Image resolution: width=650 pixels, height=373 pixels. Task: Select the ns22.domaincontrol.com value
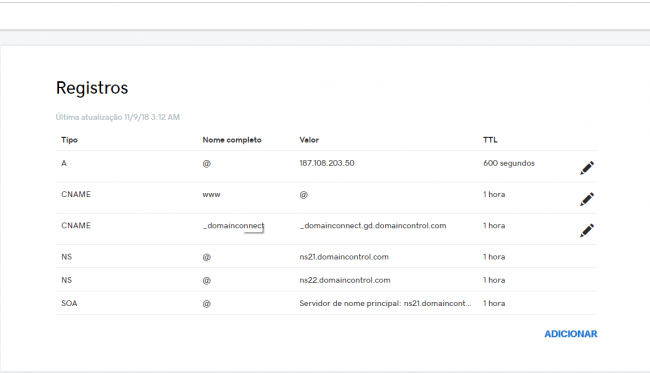point(344,280)
